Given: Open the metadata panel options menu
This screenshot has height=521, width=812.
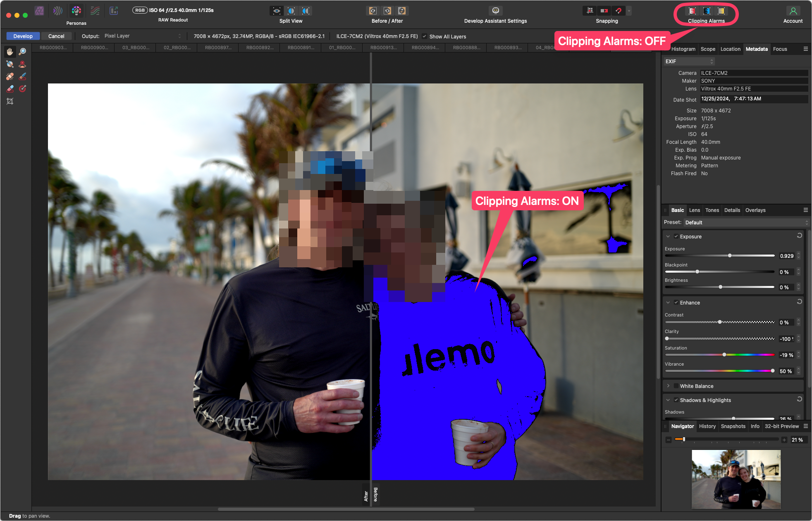Looking at the screenshot, I should click(805, 49).
